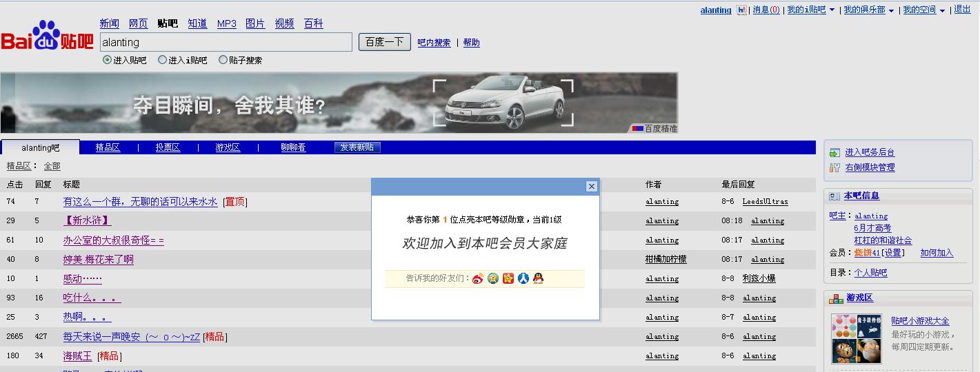980x372 pixels.
Task: Open thread 有这么一个群，无聊的话可以来水水
Action: pos(140,202)
